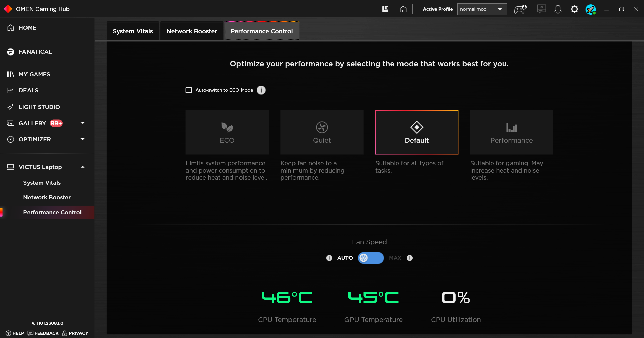644x338 pixels.
Task: Select Quiet performance mode
Action: click(322, 132)
